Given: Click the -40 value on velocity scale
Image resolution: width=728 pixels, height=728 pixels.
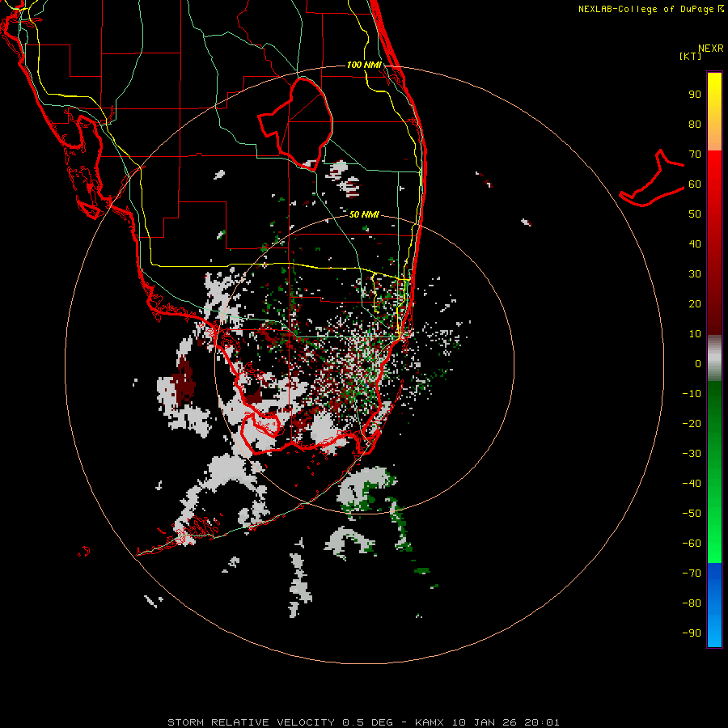Looking at the screenshot, I should [x=692, y=484].
